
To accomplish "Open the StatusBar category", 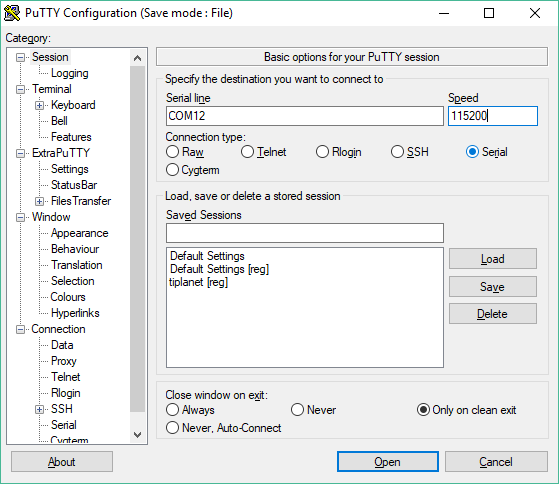I will [x=74, y=185].
